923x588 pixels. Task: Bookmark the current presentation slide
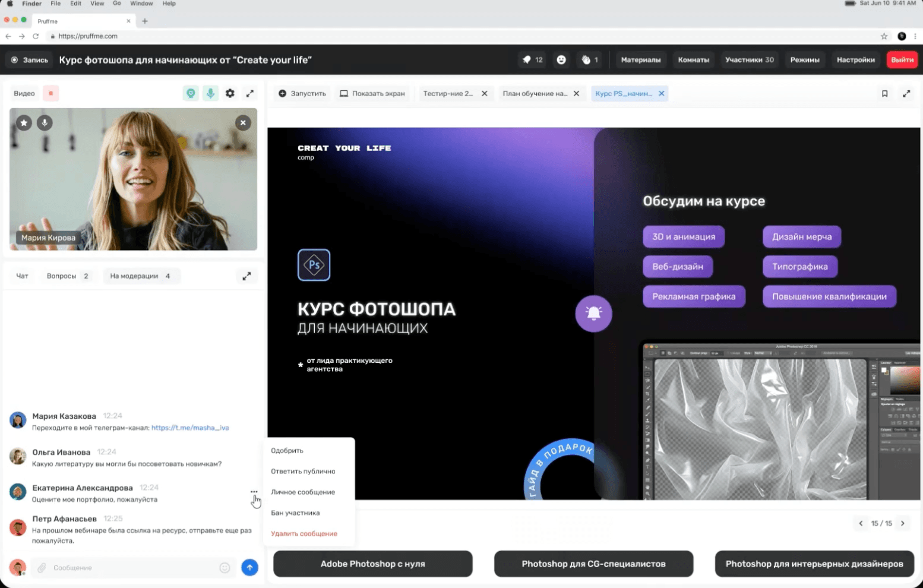click(x=884, y=93)
